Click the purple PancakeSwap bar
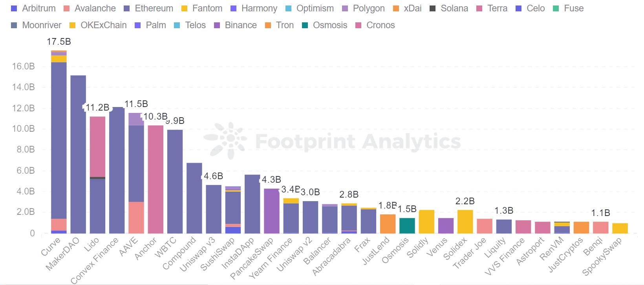This screenshot has height=285, width=644. pyautogui.click(x=272, y=211)
